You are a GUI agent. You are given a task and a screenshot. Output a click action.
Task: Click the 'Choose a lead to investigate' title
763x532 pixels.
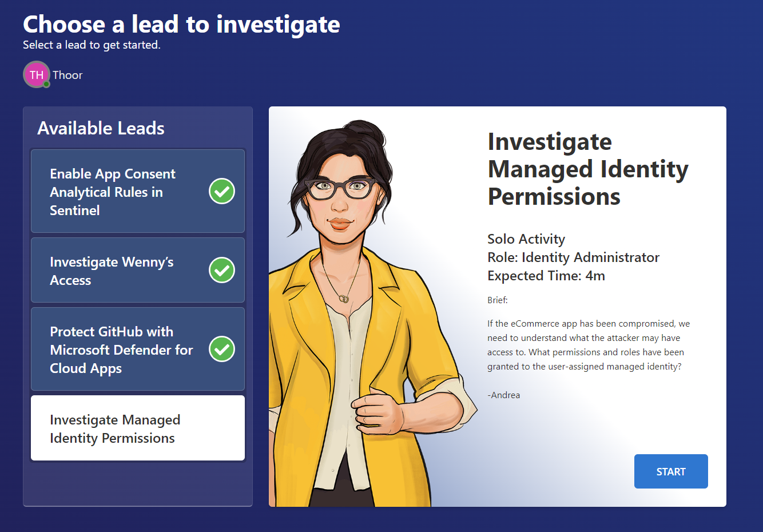pos(181,25)
